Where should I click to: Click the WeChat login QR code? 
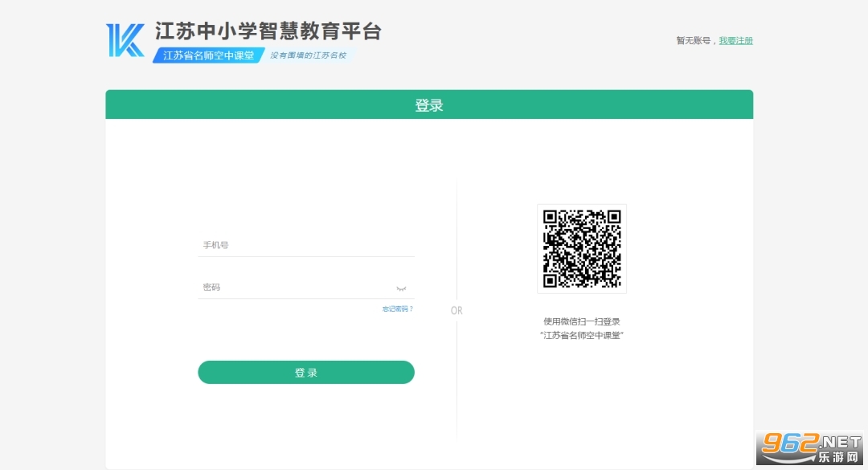(x=582, y=248)
